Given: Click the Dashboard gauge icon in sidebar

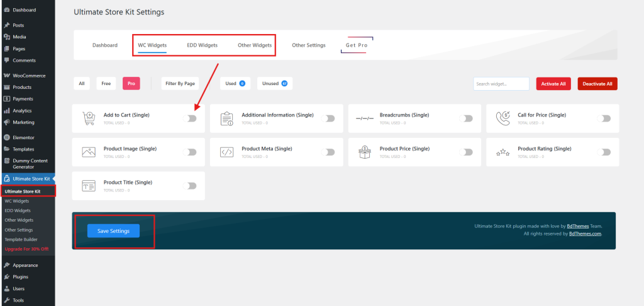Looking at the screenshot, I should tap(6, 10).
